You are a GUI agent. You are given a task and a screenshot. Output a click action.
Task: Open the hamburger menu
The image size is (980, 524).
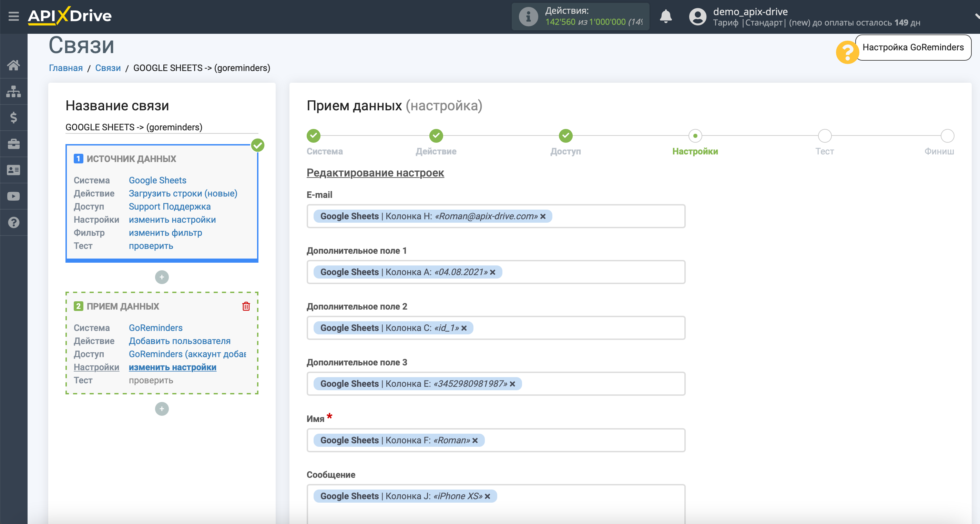[14, 16]
